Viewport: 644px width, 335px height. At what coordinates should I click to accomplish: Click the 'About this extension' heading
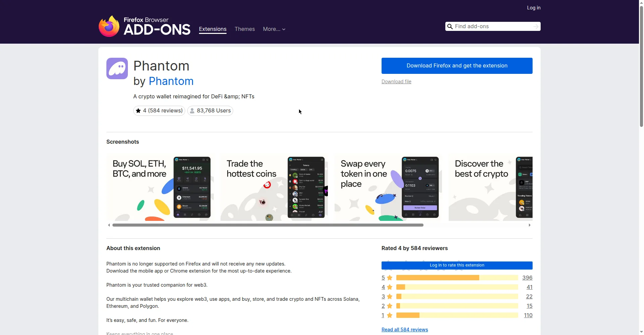[133, 248]
